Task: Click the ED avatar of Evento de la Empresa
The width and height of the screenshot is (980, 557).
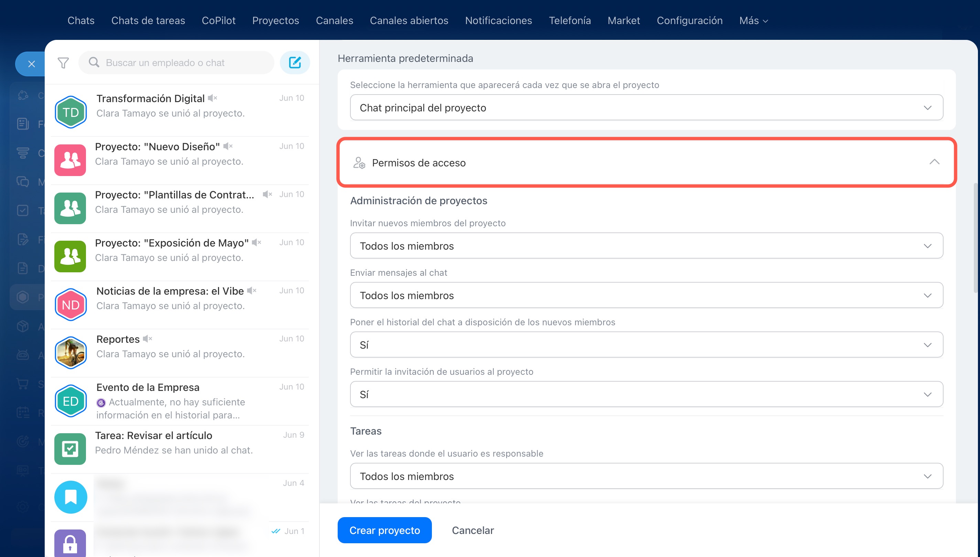Action: click(71, 401)
